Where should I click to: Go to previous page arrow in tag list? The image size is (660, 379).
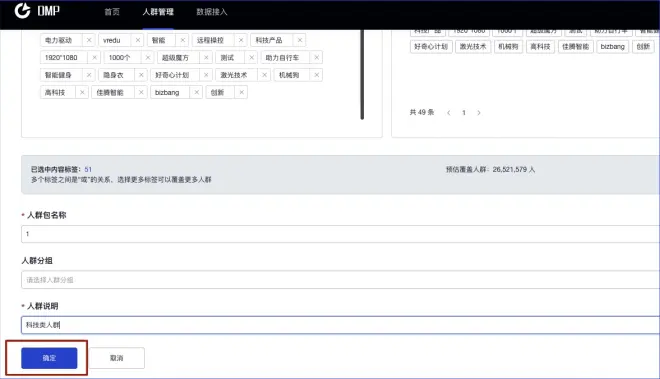pyautogui.click(x=449, y=112)
